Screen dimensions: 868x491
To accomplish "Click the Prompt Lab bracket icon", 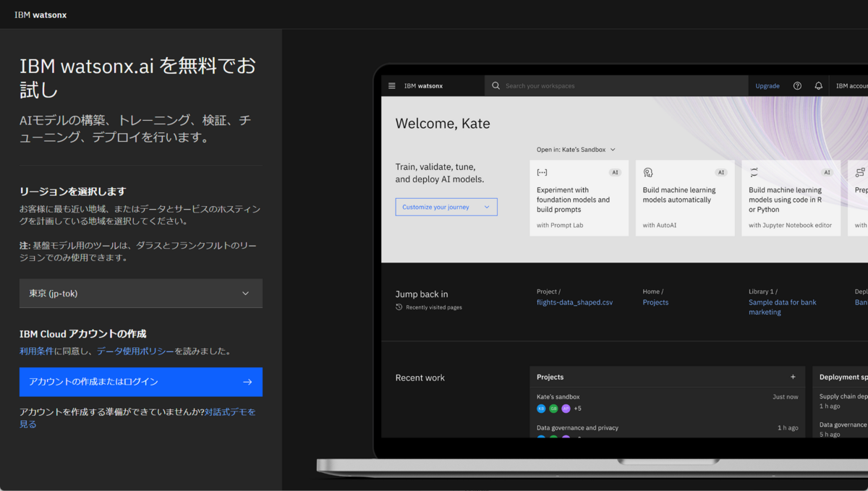I will [542, 173].
